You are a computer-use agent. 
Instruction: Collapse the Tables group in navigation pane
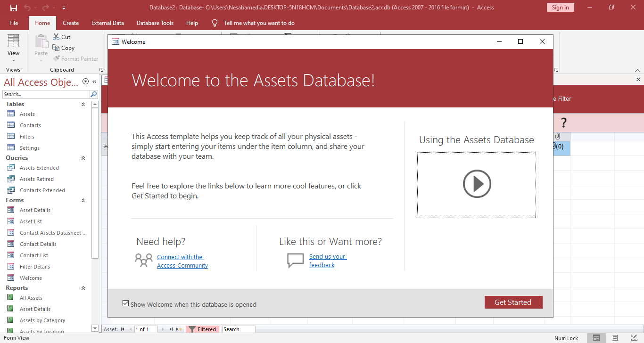click(x=83, y=104)
